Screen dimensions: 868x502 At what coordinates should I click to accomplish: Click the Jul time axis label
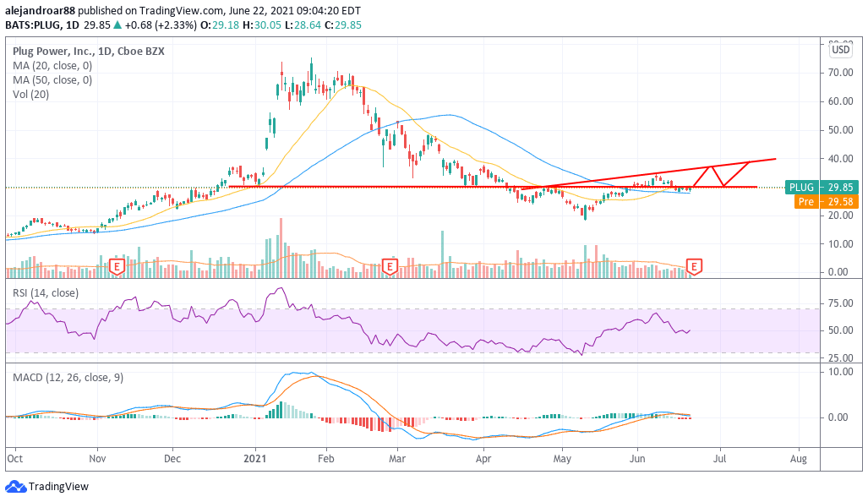(x=719, y=459)
